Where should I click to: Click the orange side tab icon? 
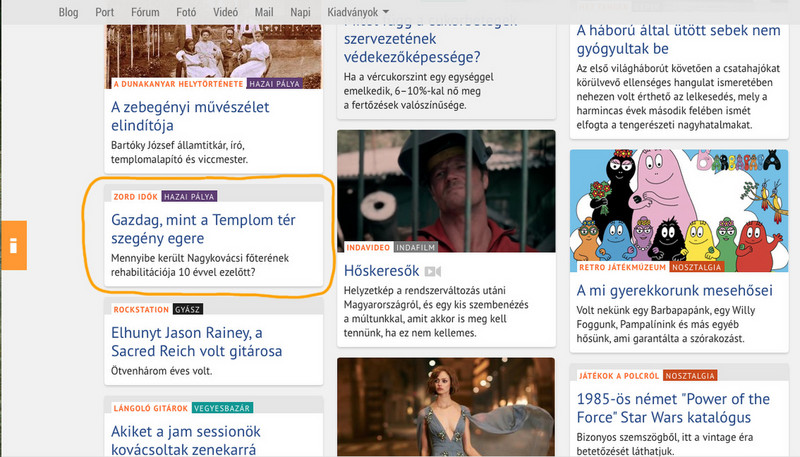coord(13,245)
